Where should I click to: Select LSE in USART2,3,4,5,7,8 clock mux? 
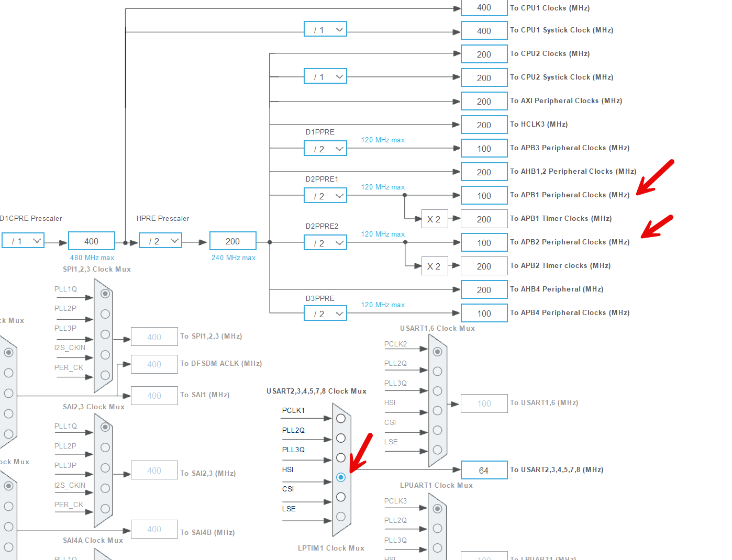341,516
